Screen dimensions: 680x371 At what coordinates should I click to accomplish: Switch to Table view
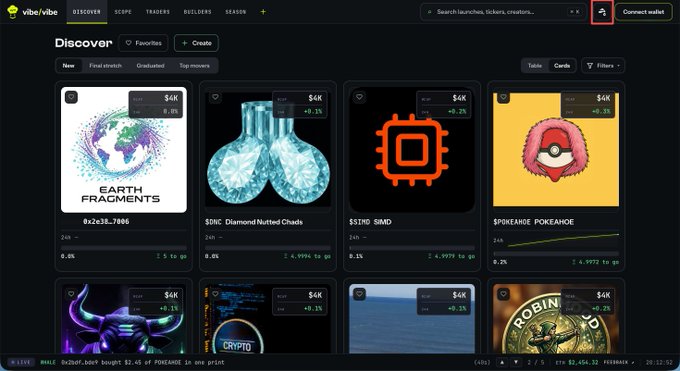pos(535,66)
